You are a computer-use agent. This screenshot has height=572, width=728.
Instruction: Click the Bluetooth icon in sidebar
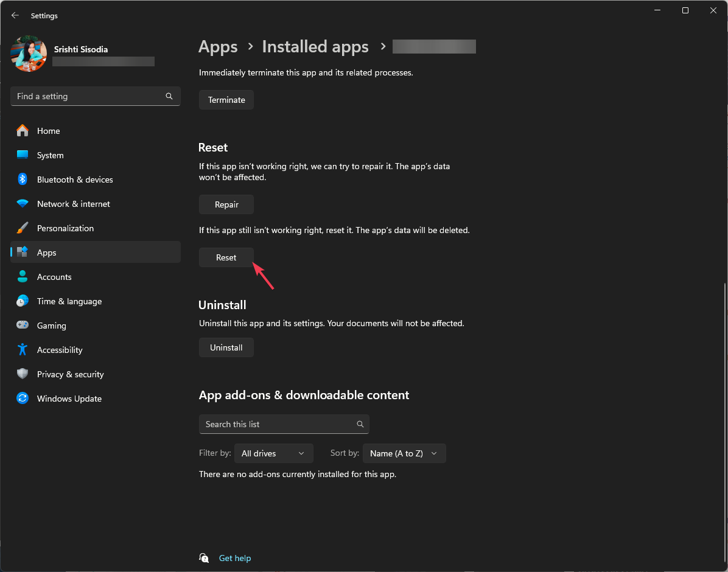(x=23, y=180)
